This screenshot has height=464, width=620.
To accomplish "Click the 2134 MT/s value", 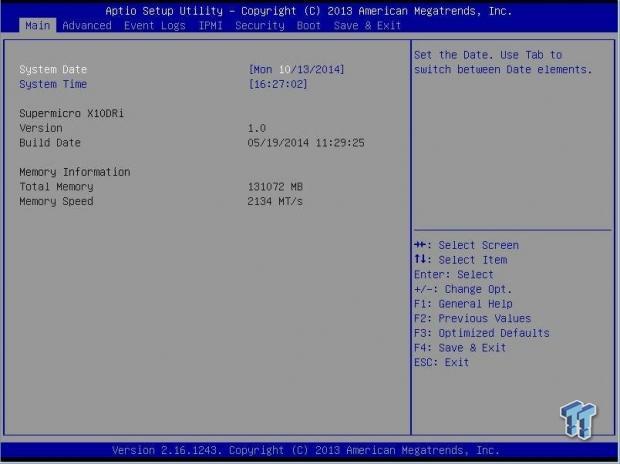I will click(275, 201).
